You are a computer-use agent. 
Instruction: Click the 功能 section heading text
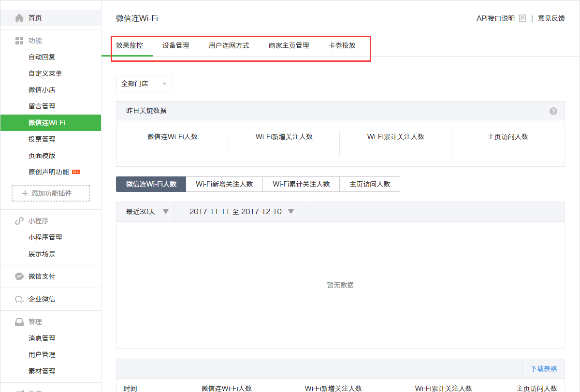click(35, 41)
